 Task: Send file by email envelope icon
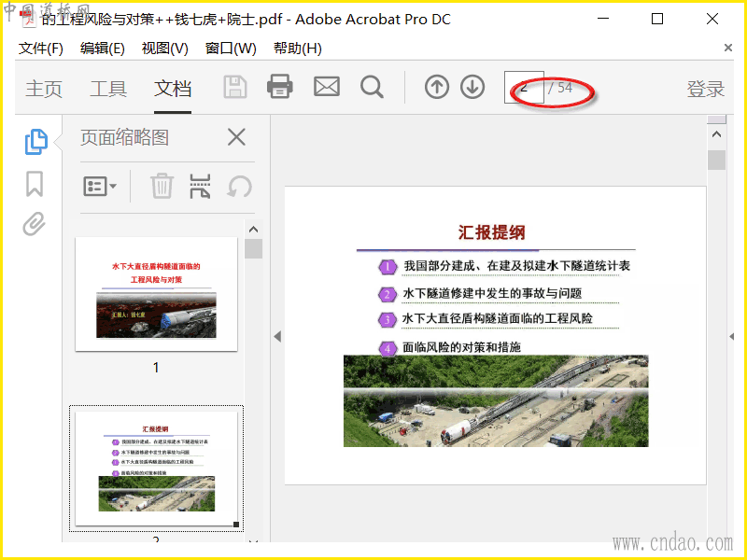click(326, 87)
